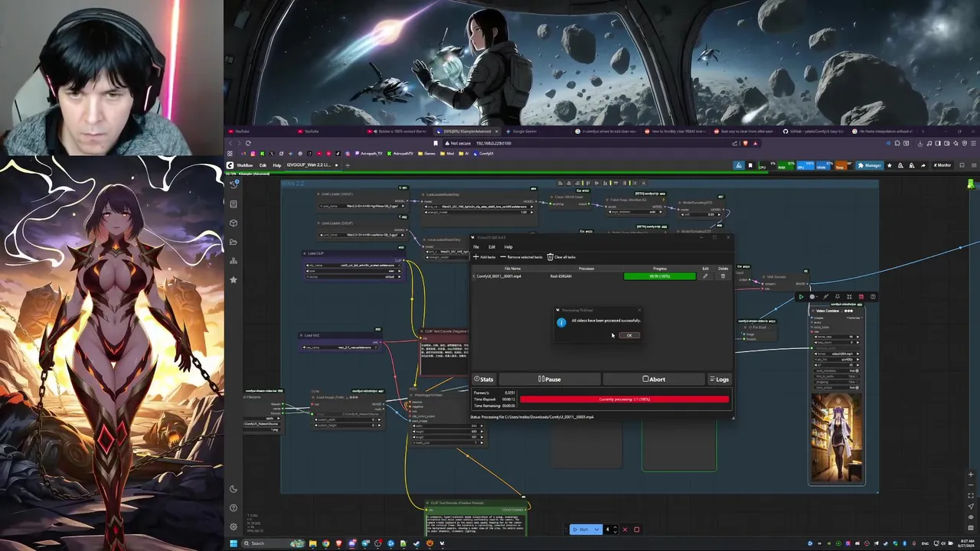Open Edit menu in ComfyUI
Image resolution: width=980 pixels, height=551 pixels.
tap(263, 165)
